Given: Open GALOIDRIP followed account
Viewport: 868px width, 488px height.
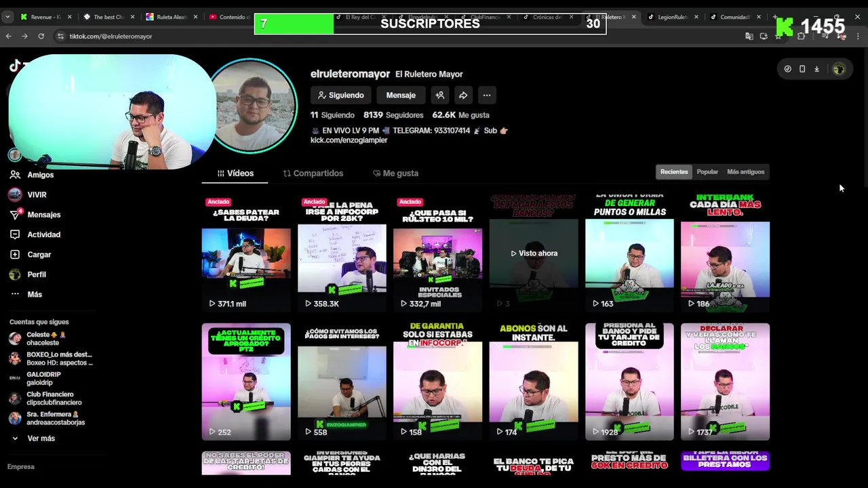Looking at the screenshot, I should point(35,378).
